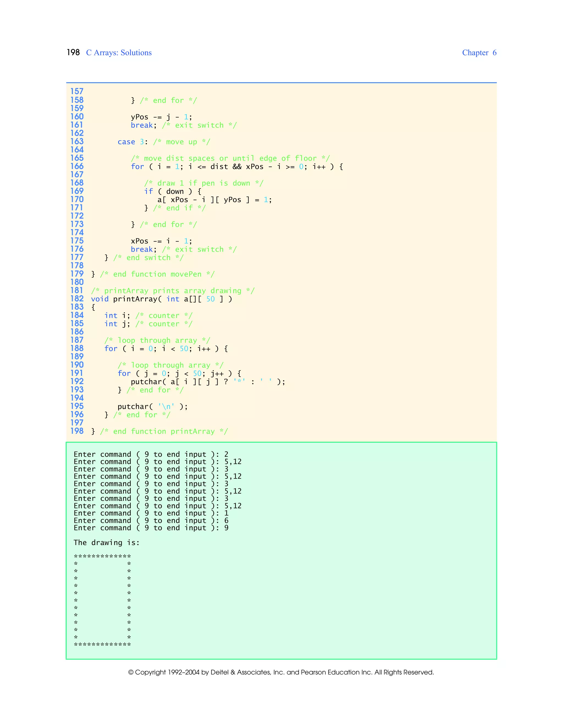The width and height of the screenshot is (563, 728).
Task: Click "xPos -= i - 1;" statement
Action: click(x=161, y=241)
